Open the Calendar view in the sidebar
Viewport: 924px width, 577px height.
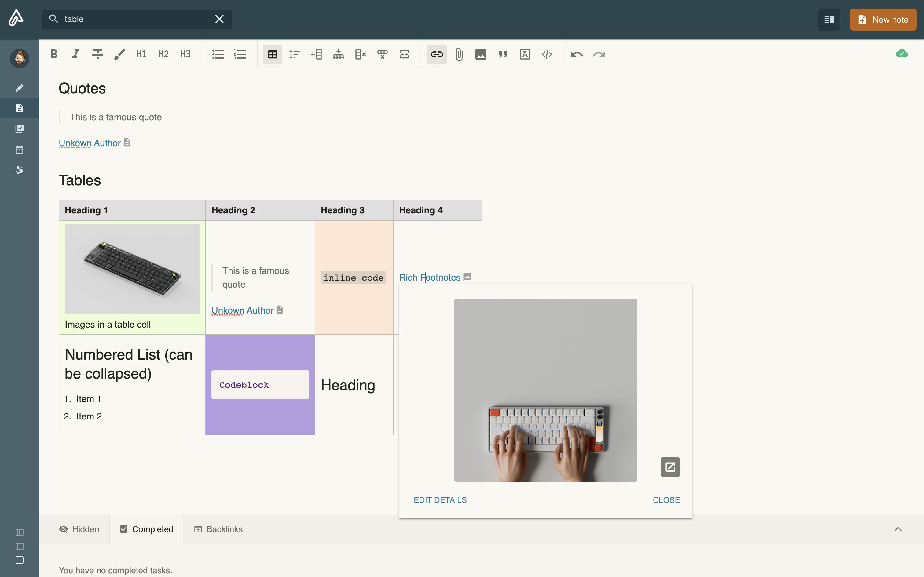pos(19,149)
